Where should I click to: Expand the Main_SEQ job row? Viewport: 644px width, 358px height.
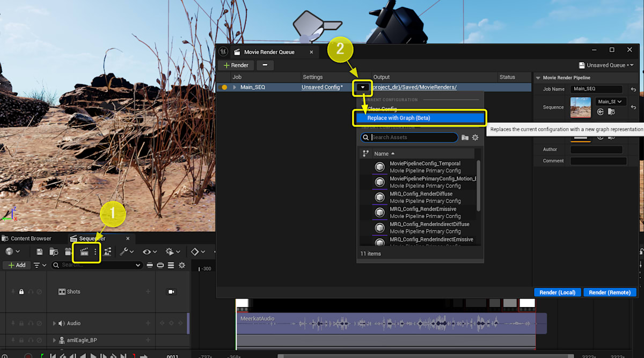pyautogui.click(x=234, y=87)
